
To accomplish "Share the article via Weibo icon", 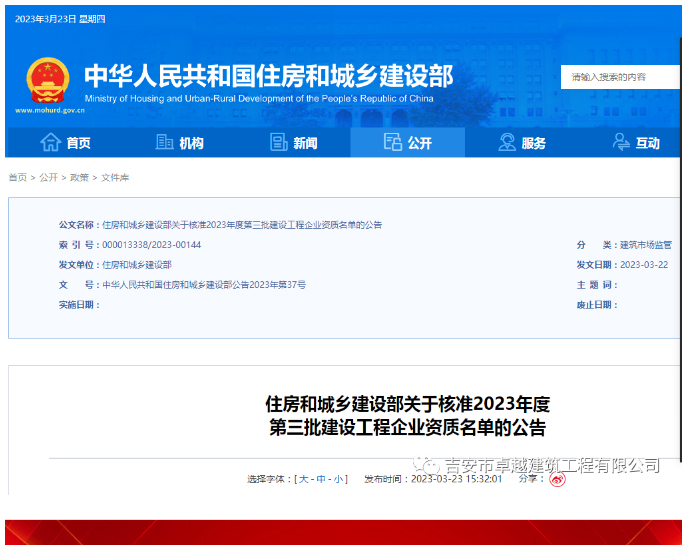I will pyautogui.click(x=557, y=479).
